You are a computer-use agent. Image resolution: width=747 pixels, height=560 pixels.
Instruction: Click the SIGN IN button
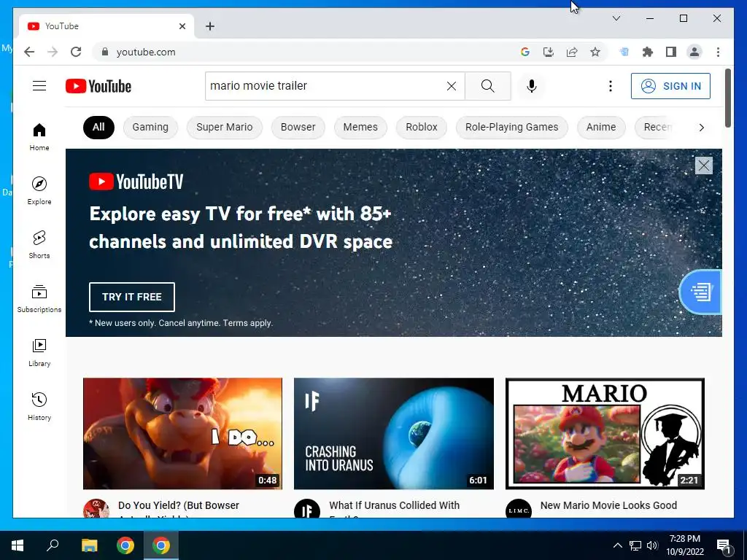[670, 86]
